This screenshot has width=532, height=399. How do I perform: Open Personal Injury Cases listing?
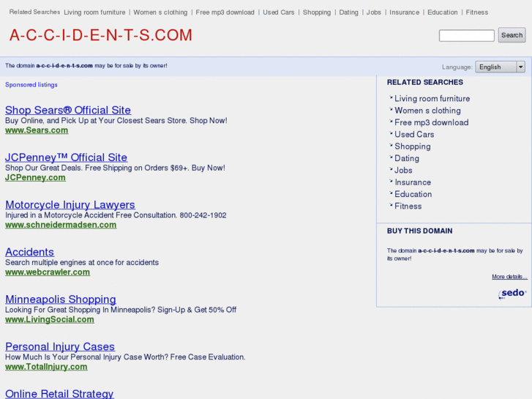coord(60,346)
